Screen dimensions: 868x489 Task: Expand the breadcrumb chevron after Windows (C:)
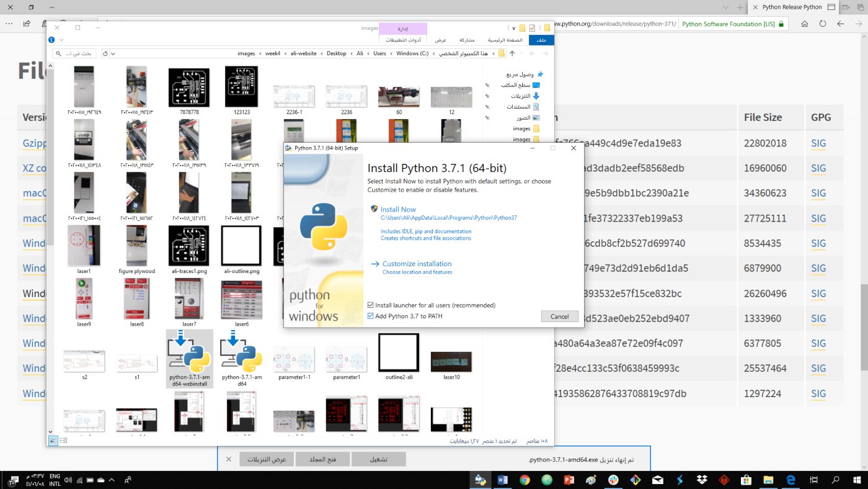[391, 53]
